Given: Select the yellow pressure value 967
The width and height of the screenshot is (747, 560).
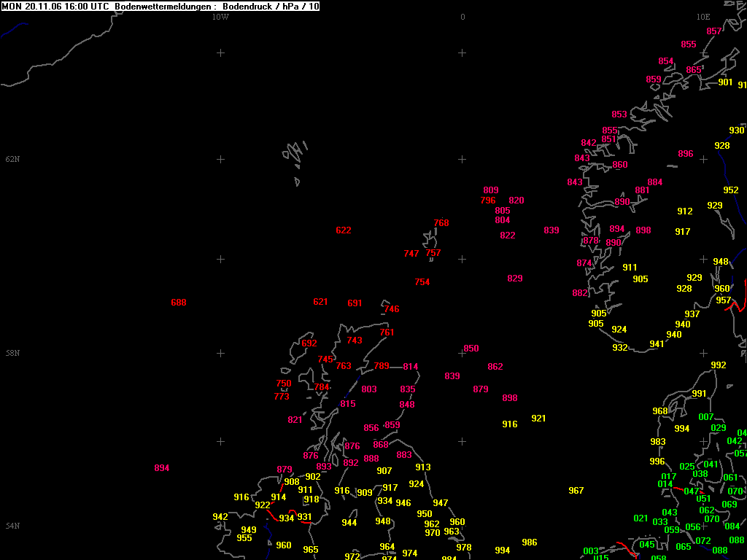Looking at the screenshot, I should click(x=576, y=491).
